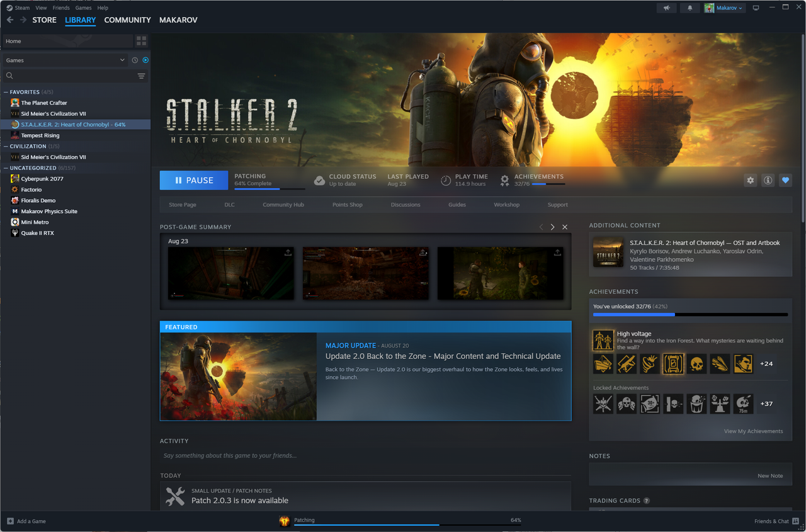The width and height of the screenshot is (806, 532).
Task: Click the library search field
Action: click(x=75, y=76)
